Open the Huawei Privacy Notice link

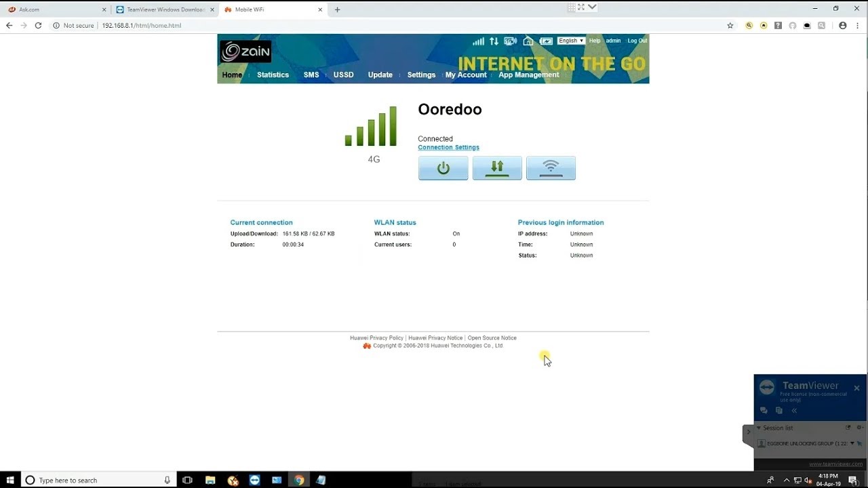click(x=435, y=338)
